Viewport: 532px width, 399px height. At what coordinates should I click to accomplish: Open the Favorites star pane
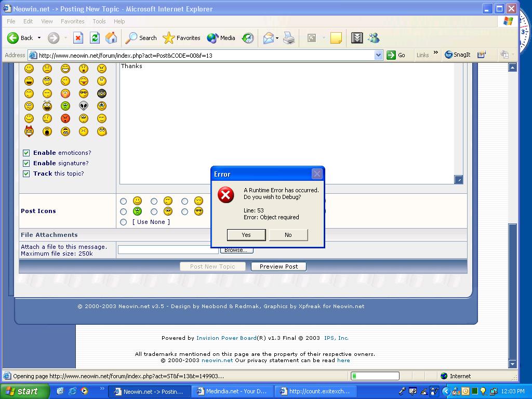click(x=181, y=38)
